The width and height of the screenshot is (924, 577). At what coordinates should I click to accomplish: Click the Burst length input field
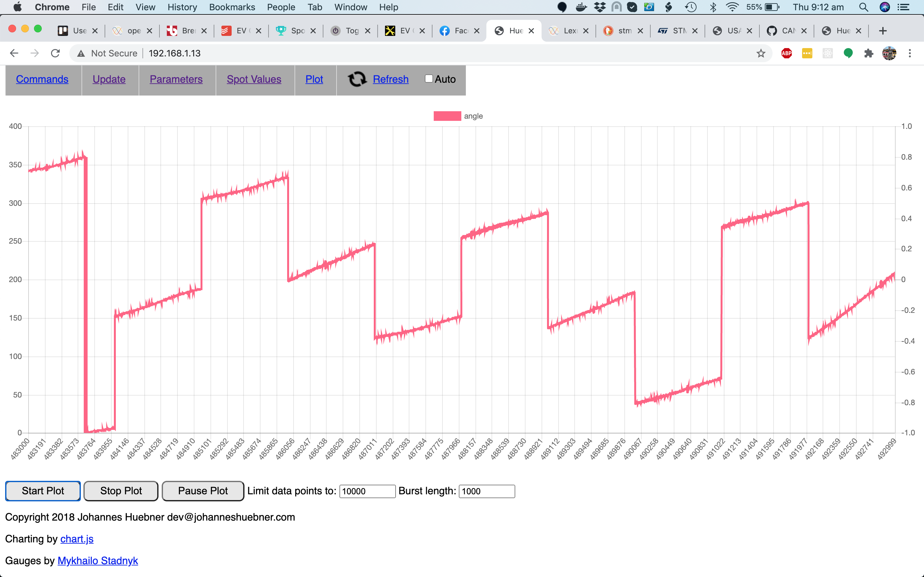[486, 491]
